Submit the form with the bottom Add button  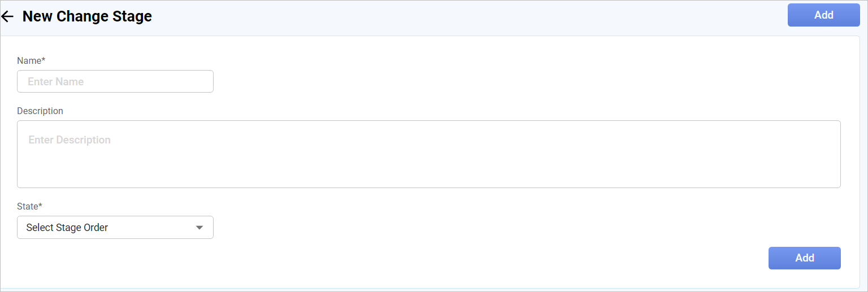[804, 258]
